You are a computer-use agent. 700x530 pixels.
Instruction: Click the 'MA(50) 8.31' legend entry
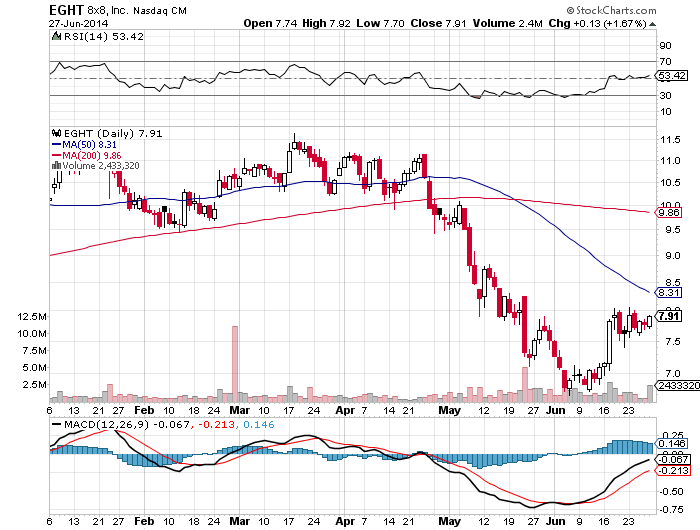click(89, 145)
